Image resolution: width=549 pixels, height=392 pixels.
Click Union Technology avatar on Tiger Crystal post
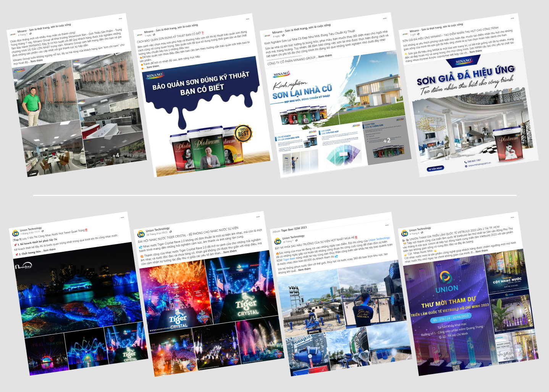(140, 233)
